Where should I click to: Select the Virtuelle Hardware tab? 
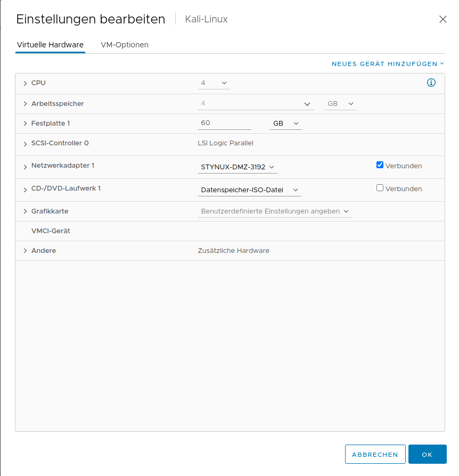point(50,45)
